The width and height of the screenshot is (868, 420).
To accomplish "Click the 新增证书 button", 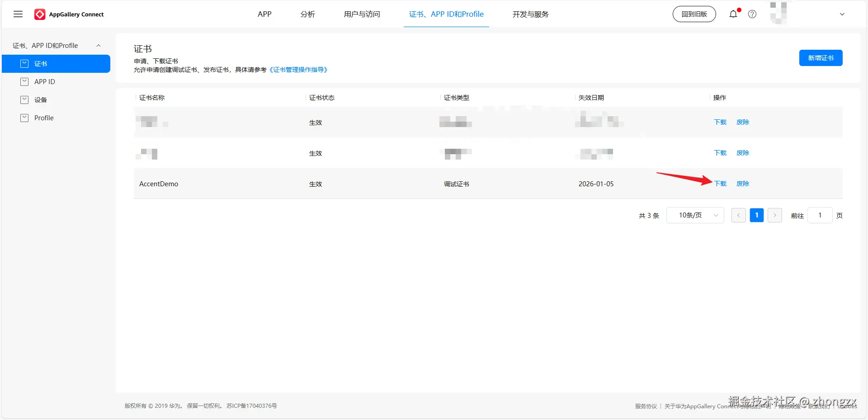I will tap(821, 58).
